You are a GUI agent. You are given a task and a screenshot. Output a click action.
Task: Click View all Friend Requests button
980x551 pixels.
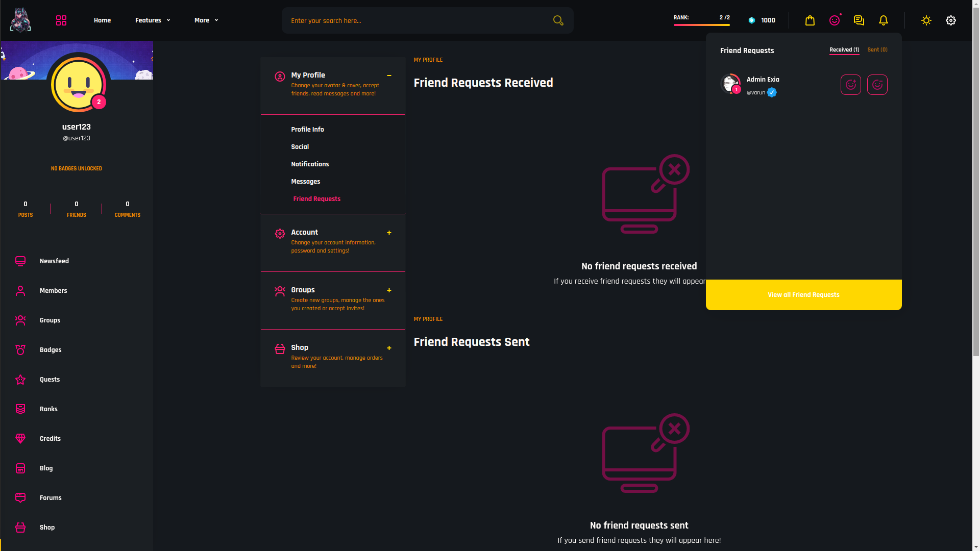point(803,295)
